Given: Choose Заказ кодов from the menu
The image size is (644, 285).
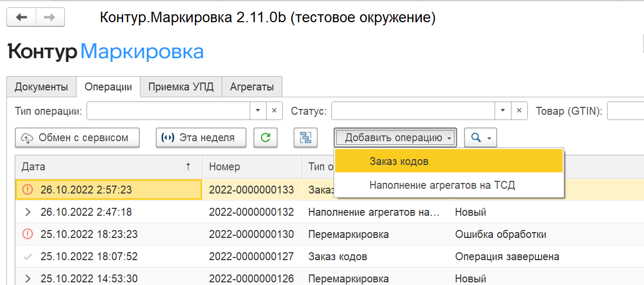Looking at the screenshot, I should coord(399,162).
